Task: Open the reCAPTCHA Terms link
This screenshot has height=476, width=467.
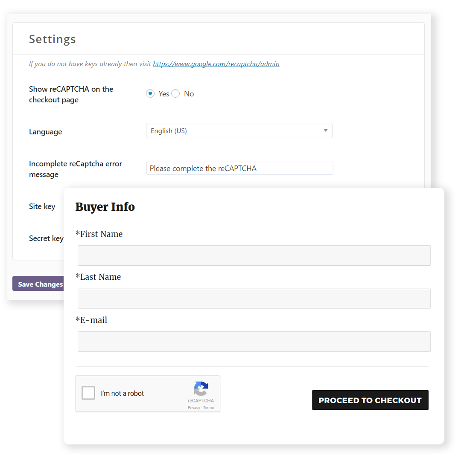Action: tap(209, 408)
